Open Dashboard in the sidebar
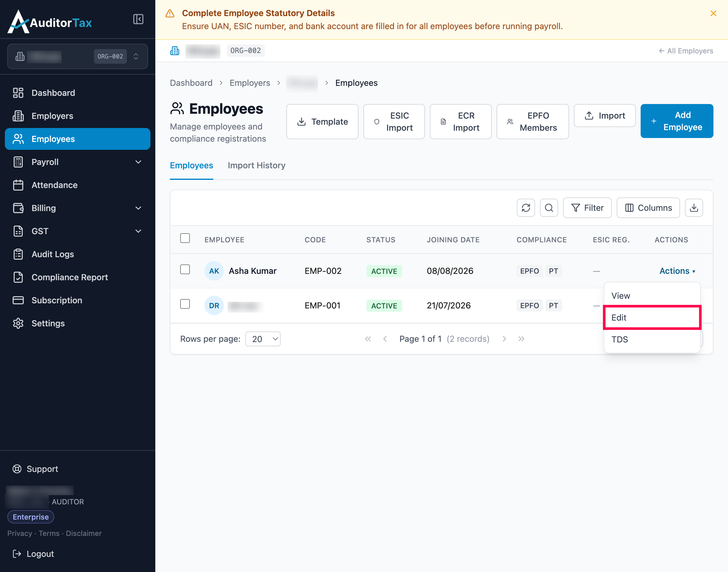Viewport: 728px width, 572px height. tap(78, 93)
